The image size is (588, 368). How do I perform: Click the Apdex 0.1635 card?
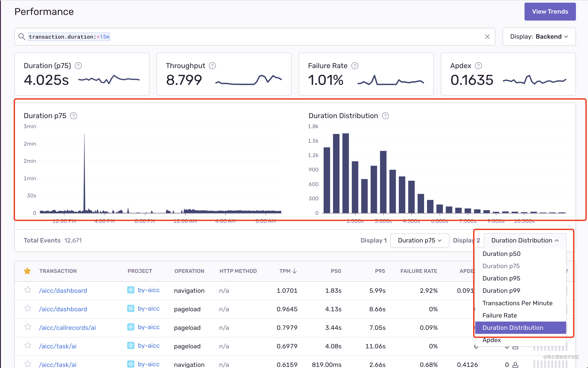coord(508,74)
